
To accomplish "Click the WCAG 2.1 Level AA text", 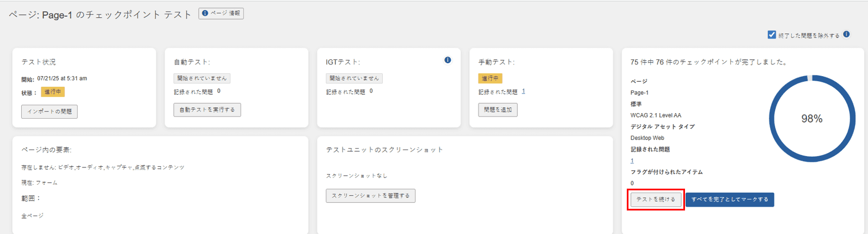I will click(x=655, y=115).
